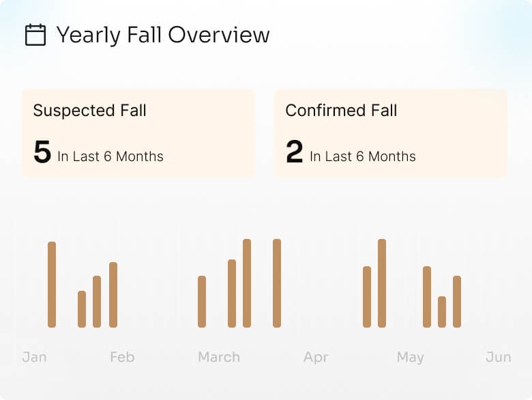Select the March axis label
Screen dimensions: 532x400
click(x=219, y=357)
